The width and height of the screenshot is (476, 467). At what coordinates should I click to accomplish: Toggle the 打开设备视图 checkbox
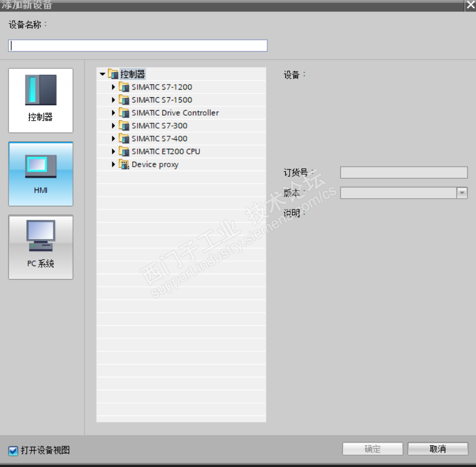[13, 451]
